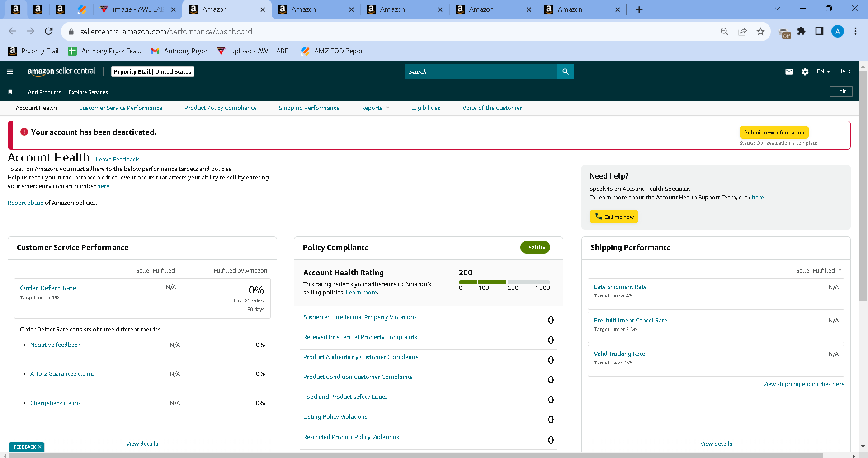Open the Pryority Etail bookmark
868x458 pixels.
point(33,51)
